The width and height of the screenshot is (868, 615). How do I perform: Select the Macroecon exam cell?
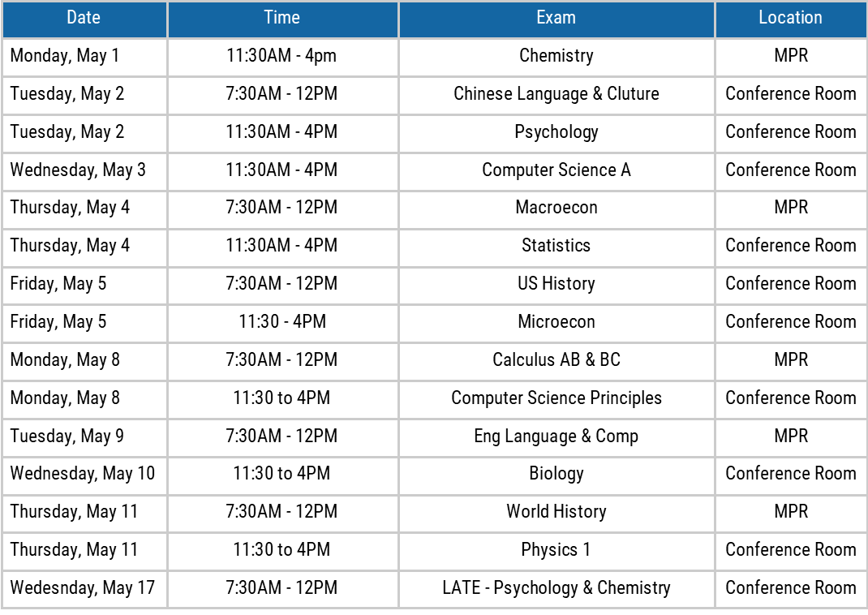coord(556,208)
